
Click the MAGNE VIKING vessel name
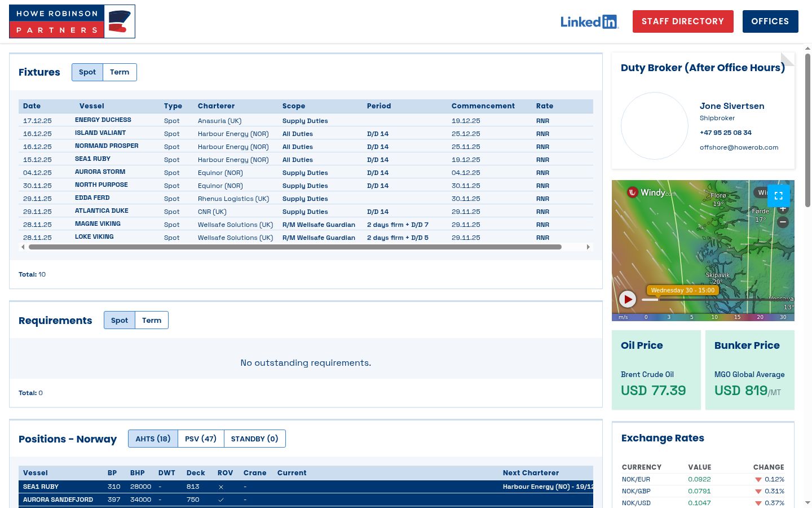(98, 224)
